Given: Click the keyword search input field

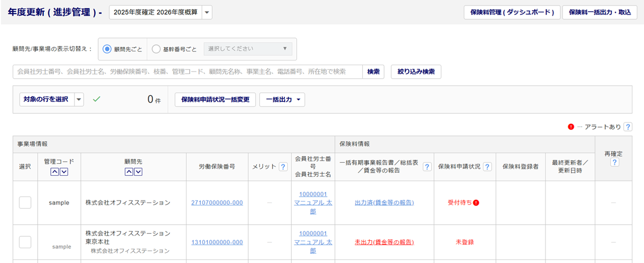Looking at the screenshot, I should [187, 72].
